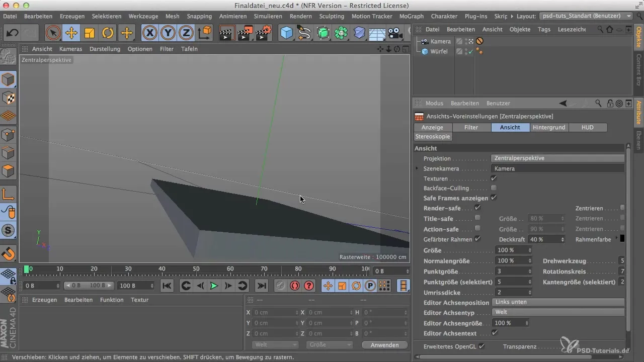Open Editor Achsentyp dropdown
This screenshot has height=362, width=644.
pos(557,312)
